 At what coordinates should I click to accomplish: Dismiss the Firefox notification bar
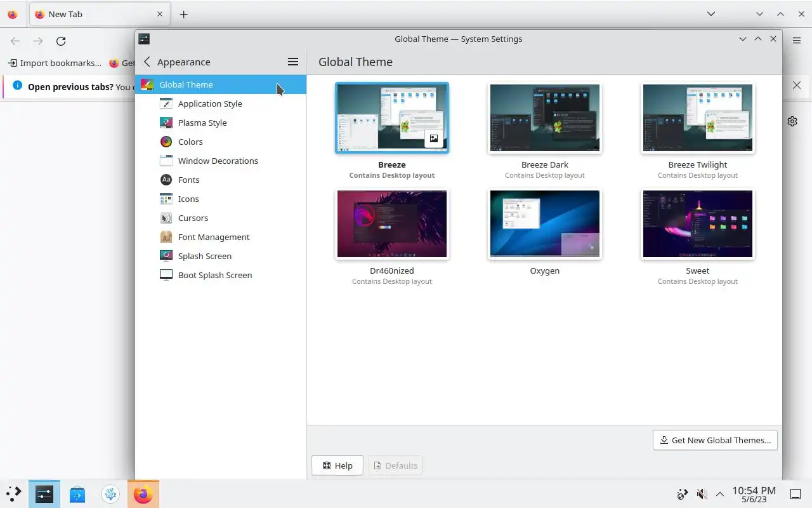click(797, 85)
